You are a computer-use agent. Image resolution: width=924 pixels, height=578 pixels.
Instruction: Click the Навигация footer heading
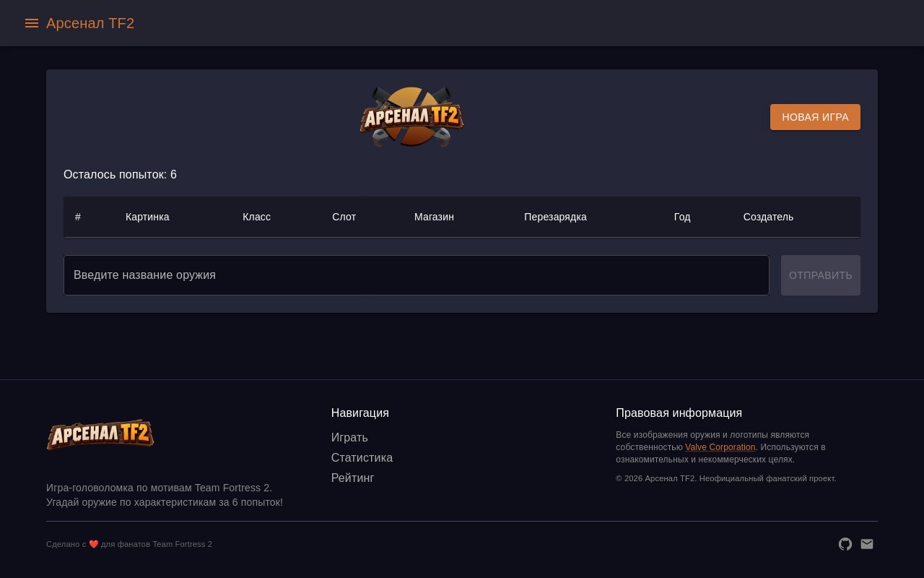click(360, 413)
